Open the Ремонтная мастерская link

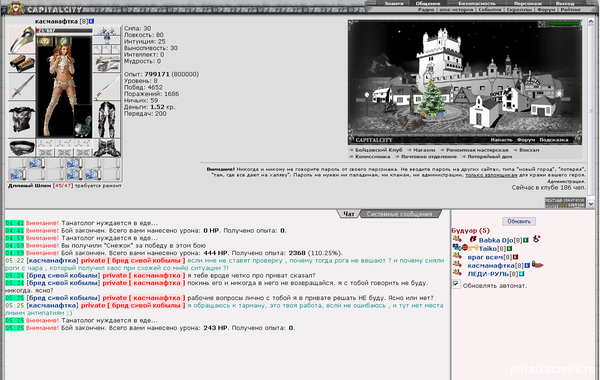[x=477, y=150]
